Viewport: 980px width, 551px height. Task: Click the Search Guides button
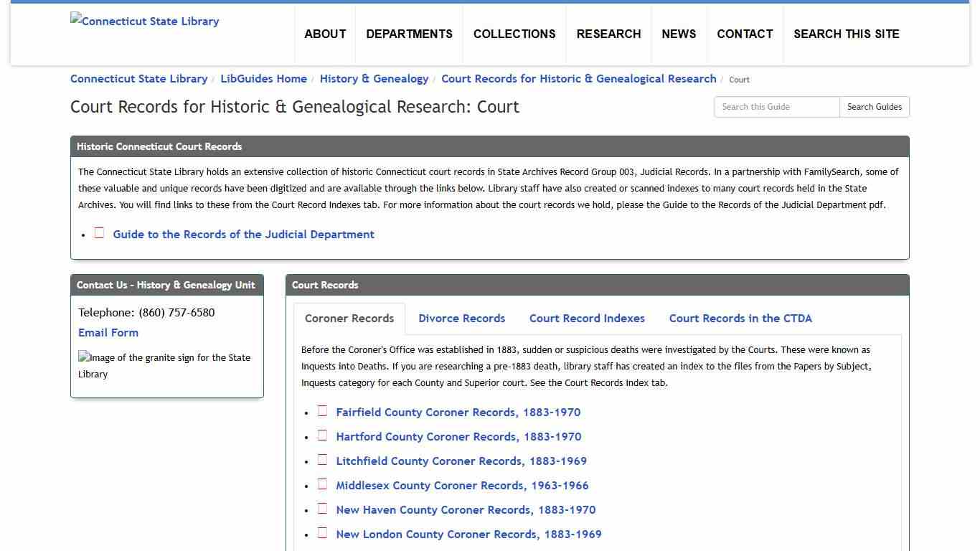tap(874, 106)
